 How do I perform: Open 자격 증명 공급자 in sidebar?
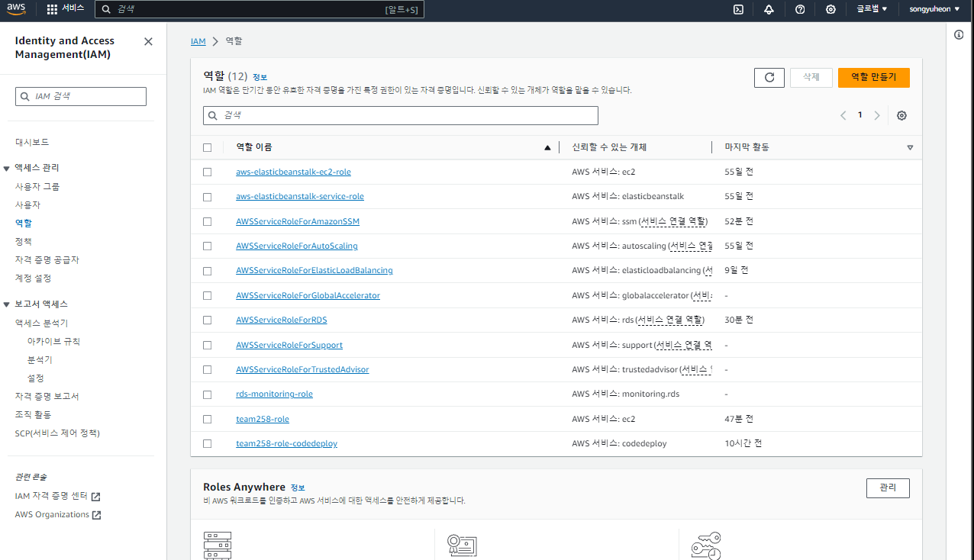47,259
